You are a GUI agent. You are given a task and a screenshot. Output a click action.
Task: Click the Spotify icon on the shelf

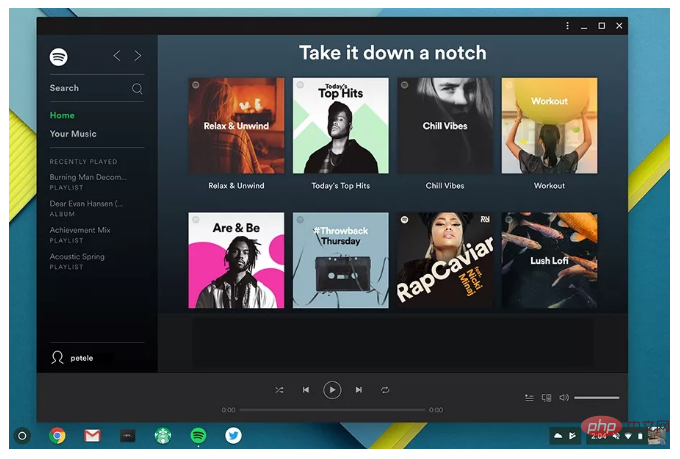click(x=198, y=436)
